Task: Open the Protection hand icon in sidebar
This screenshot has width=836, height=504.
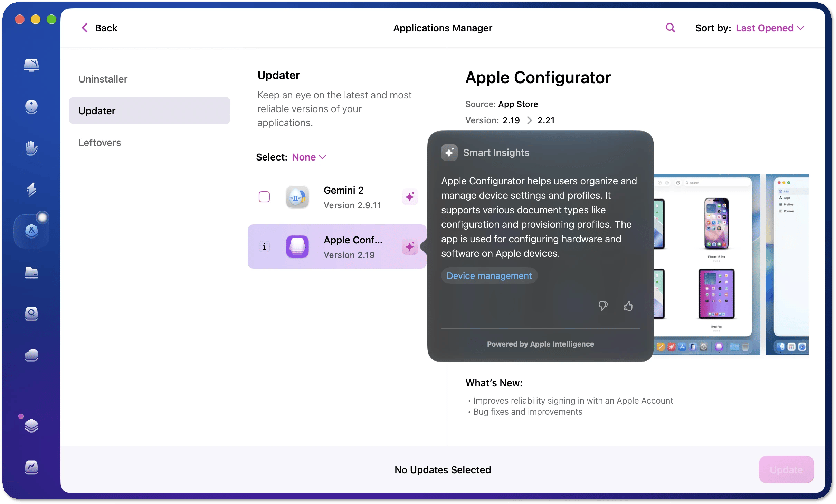Action: (31, 148)
